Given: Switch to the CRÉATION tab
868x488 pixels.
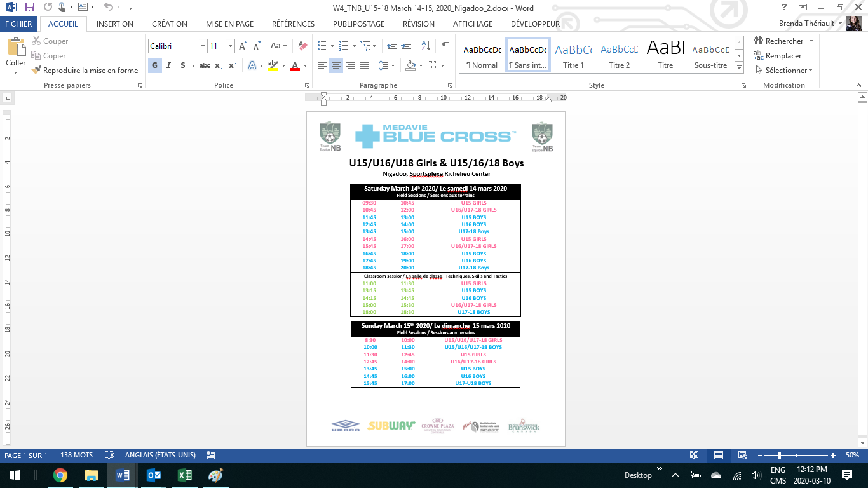Looking at the screenshot, I should (170, 24).
